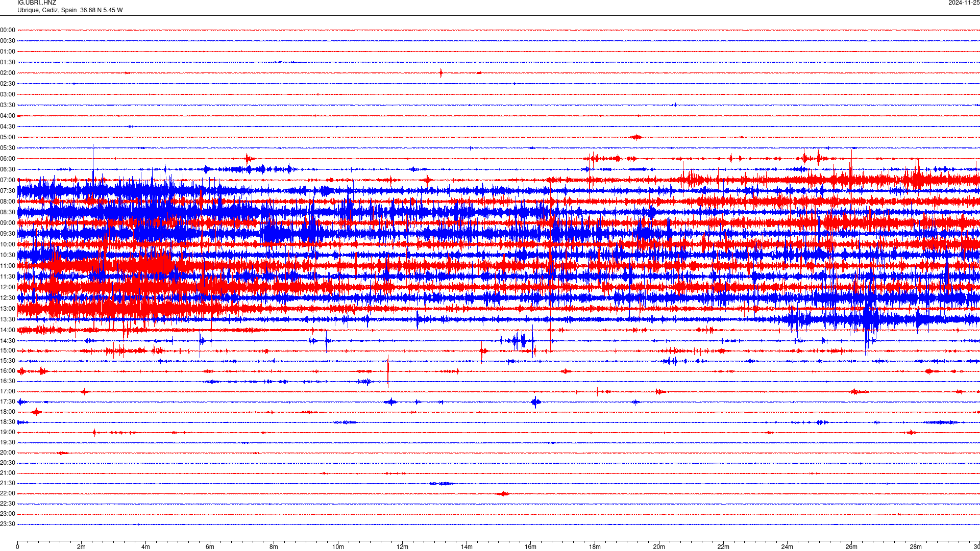Select the 18:00 row time label
Screen dimensions: 980x551
pos(8,412)
